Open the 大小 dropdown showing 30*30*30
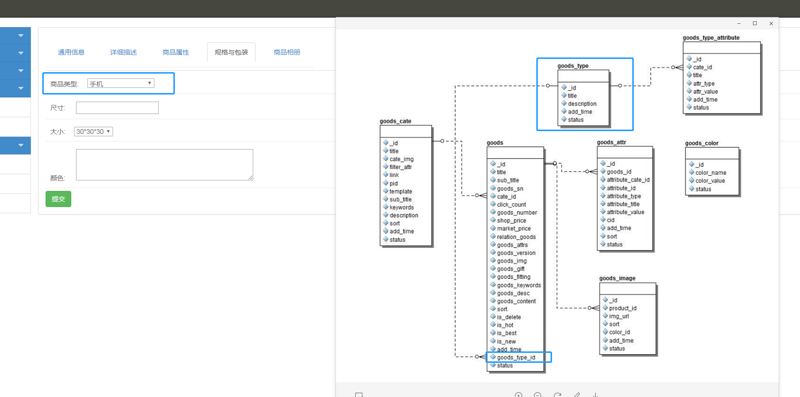 coord(93,132)
